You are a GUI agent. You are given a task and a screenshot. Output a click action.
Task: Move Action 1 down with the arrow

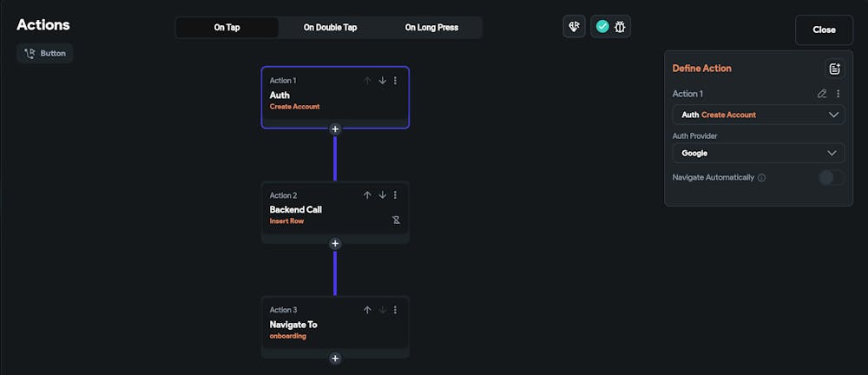tap(382, 81)
